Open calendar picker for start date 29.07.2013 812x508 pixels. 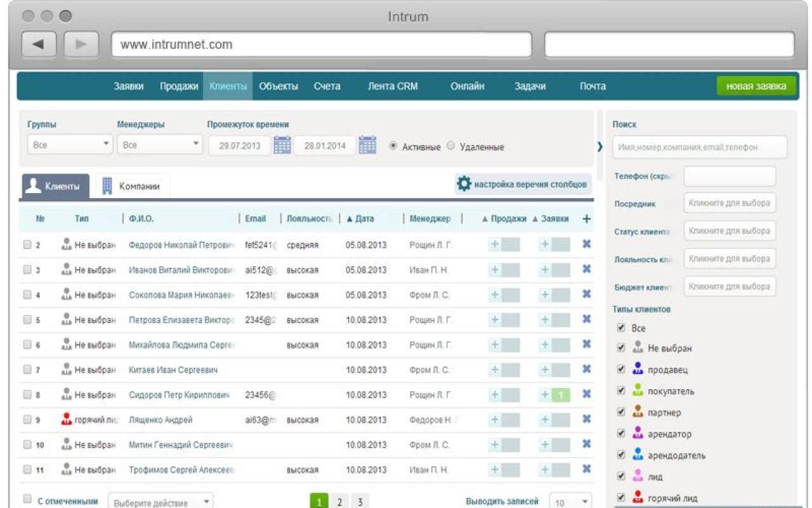(x=282, y=145)
